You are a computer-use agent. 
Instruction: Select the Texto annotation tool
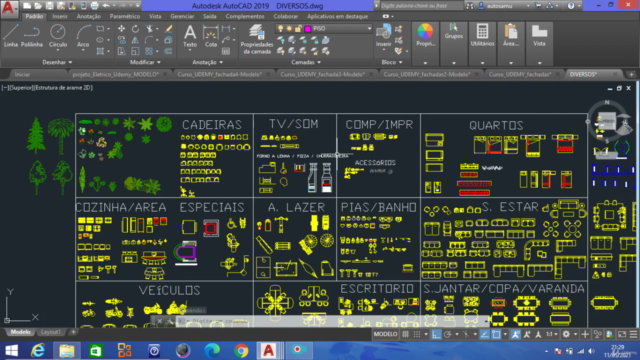point(190,36)
